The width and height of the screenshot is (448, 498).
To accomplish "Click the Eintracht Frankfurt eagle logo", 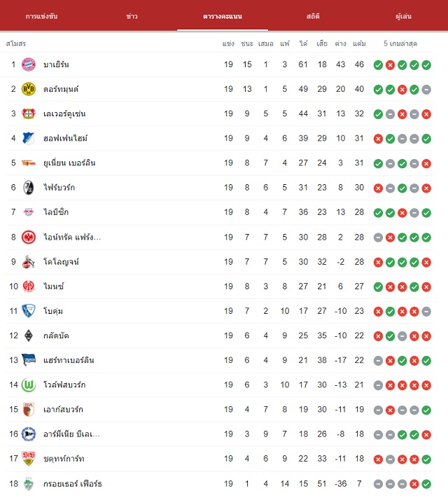I will click(x=28, y=237).
